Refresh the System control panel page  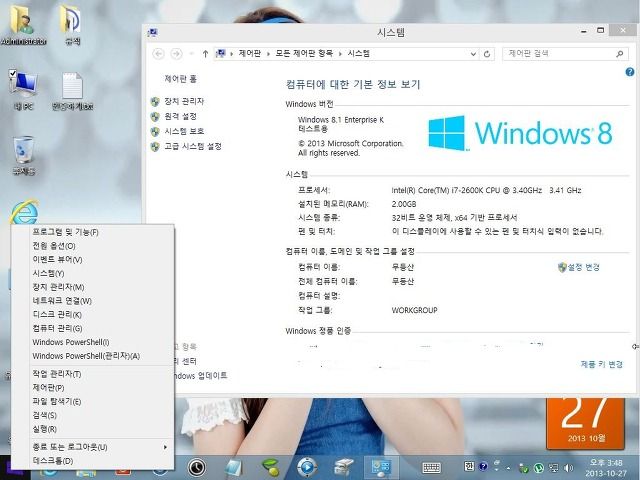tap(487, 54)
